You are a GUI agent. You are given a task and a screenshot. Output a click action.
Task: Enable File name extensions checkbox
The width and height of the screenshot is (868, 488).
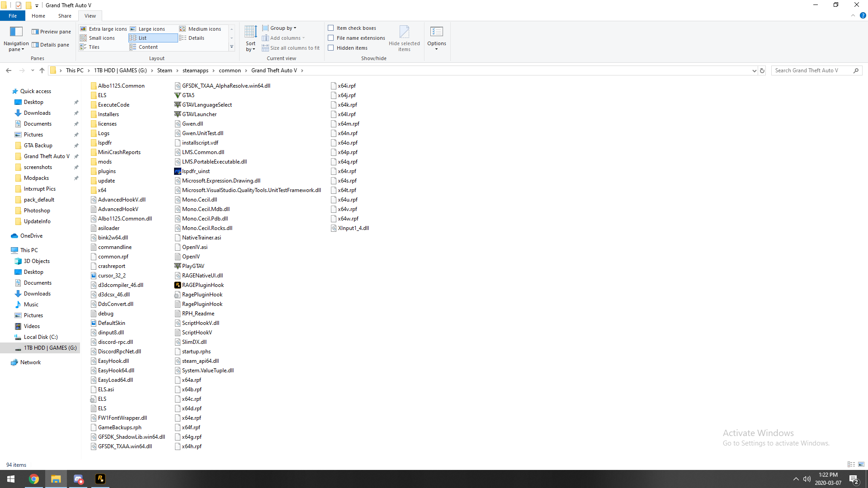tap(331, 38)
